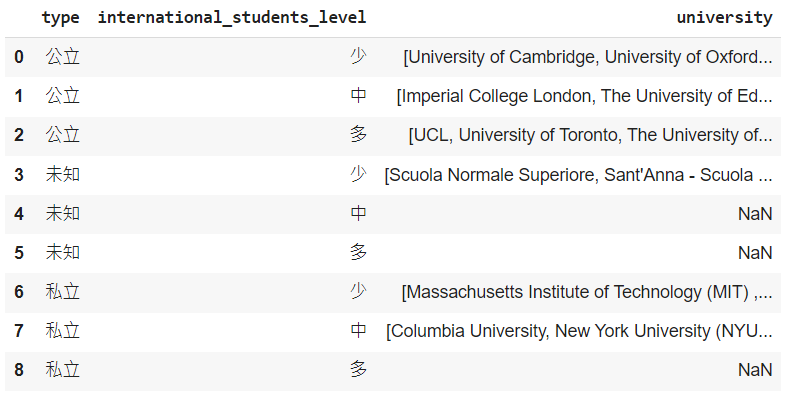Click the 'type' column header
This screenshot has height=396, width=787.
click(x=61, y=18)
